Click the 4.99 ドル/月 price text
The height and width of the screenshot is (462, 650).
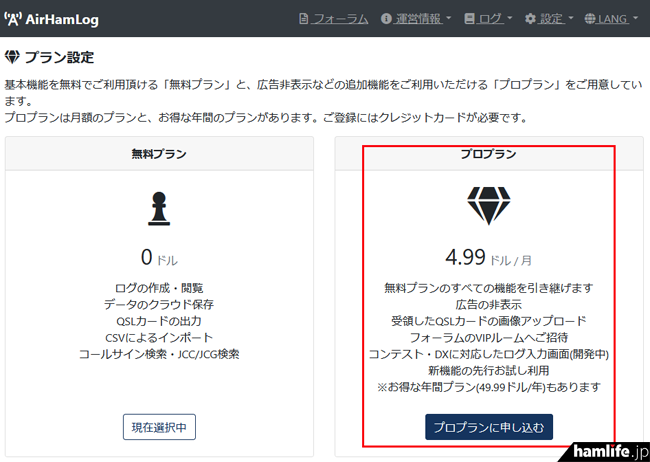tap(488, 258)
